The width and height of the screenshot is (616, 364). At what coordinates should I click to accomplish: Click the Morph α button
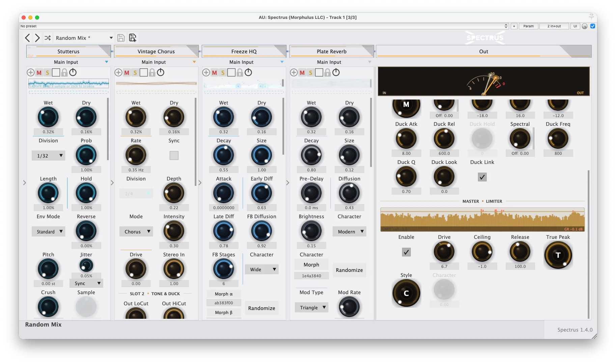pos(224,294)
